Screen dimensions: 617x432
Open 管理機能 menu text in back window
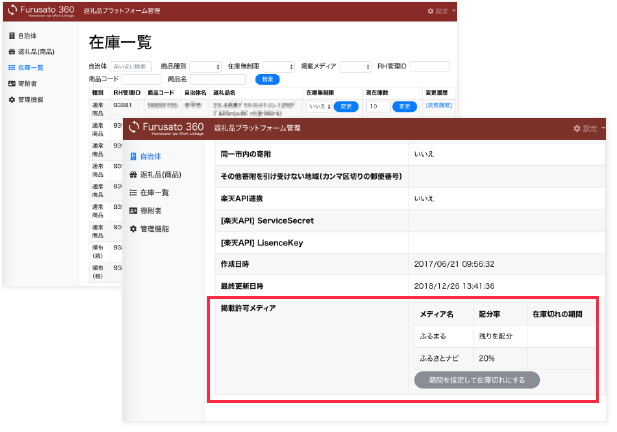click(x=31, y=100)
